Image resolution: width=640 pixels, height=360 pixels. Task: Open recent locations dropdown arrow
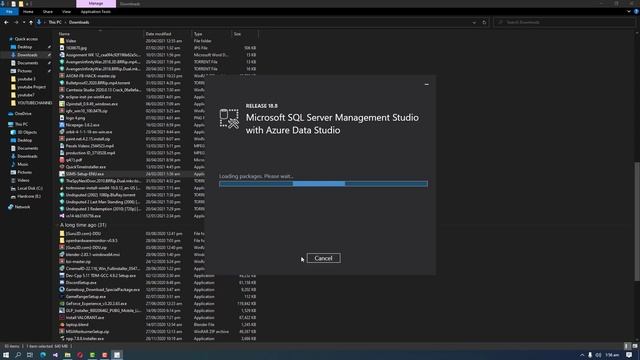pyautogui.click(x=24, y=22)
